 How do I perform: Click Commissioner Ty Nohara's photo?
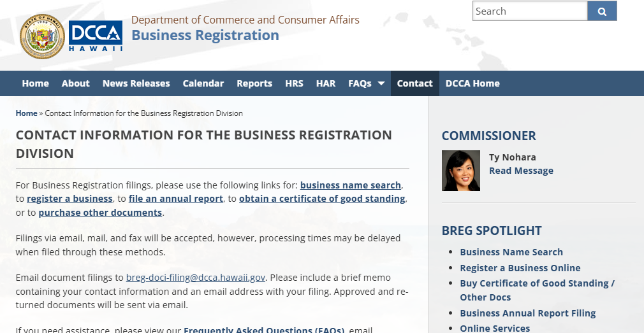click(x=460, y=171)
